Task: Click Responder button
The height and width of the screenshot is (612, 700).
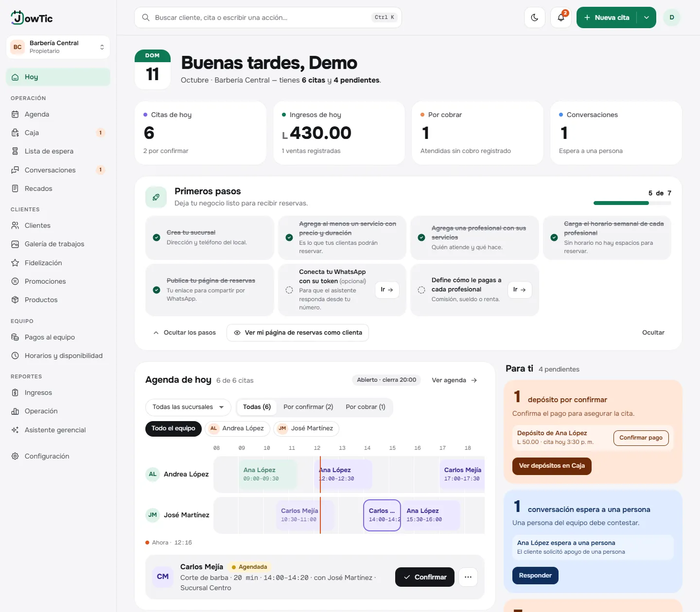Action: tap(535, 576)
